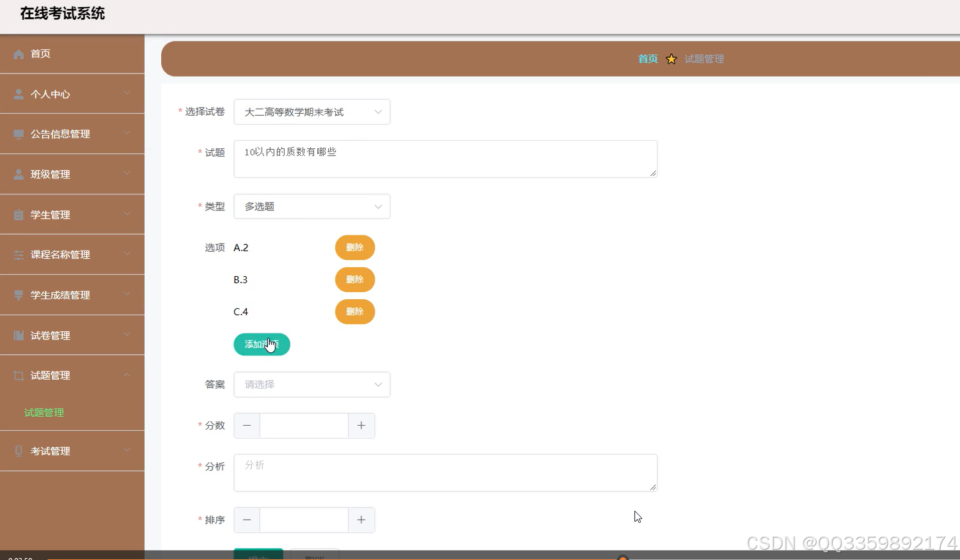Delete option A.2
960x560 pixels.
(x=355, y=247)
